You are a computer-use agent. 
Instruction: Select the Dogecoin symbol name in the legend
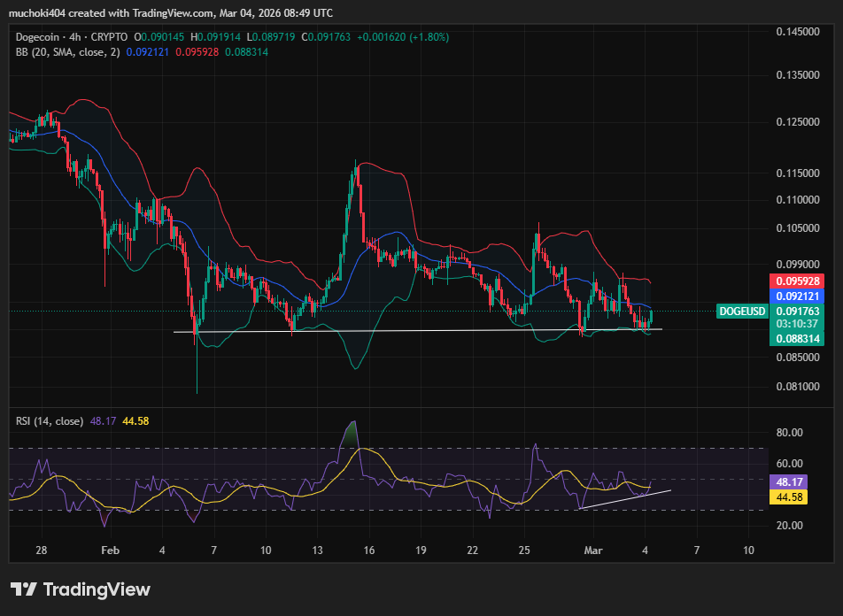[x=35, y=38]
